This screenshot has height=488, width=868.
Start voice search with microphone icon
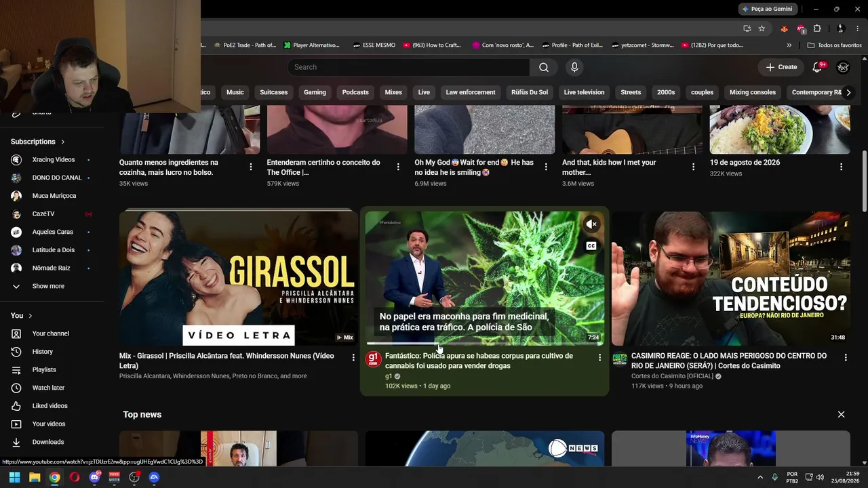click(574, 67)
